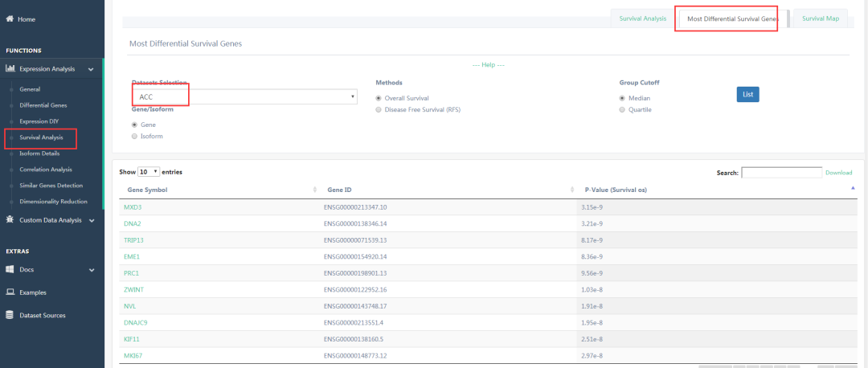Choose the Quartile group cutoff
The width and height of the screenshot is (868, 368).
[x=622, y=109]
